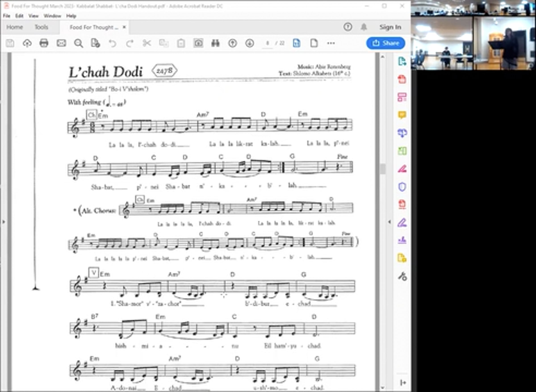Go to next page arrow
The height and width of the screenshot is (392, 536).
tap(249, 43)
